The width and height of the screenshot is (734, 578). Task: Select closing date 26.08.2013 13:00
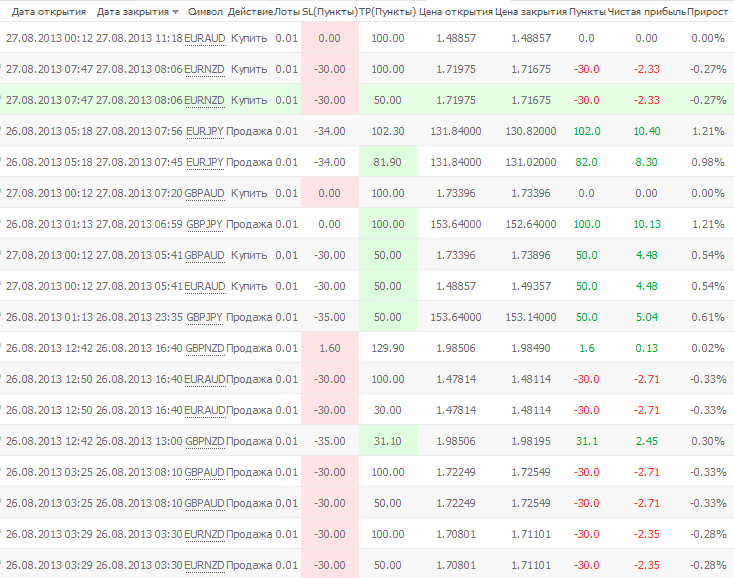click(x=139, y=441)
